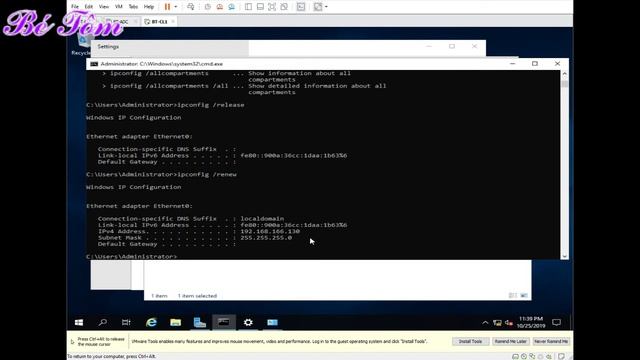Enter full screen mode
Screen dimensions: 640x360
click(x=272, y=7)
